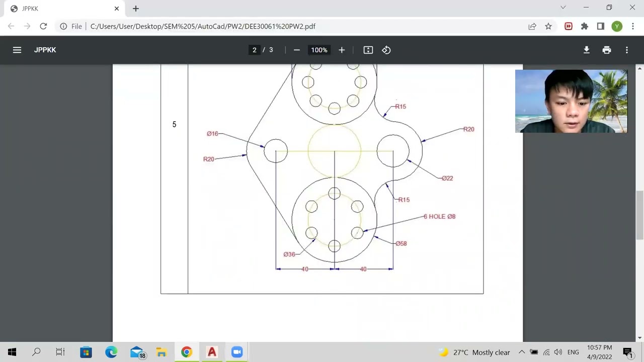Image resolution: width=644 pixels, height=362 pixels.
Task: Click the webcam video thumbnail
Action: (571, 101)
